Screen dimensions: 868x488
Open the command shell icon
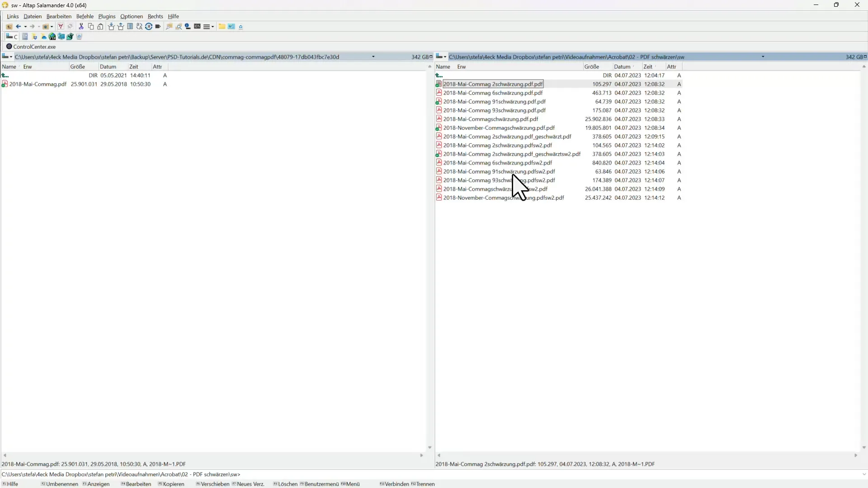pyautogui.click(x=197, y=27)
